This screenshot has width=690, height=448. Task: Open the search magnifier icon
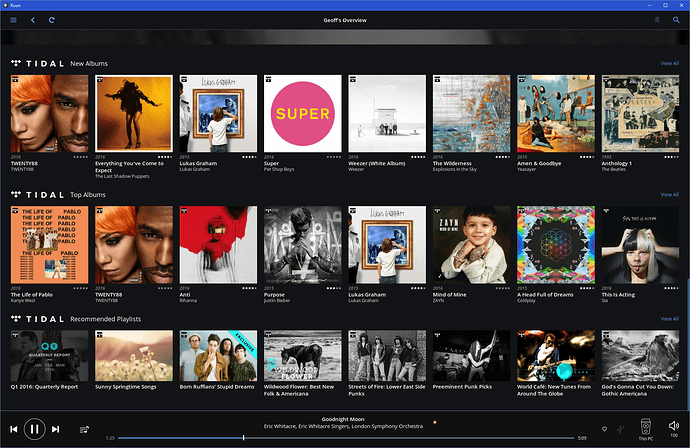pyautogui.click(x=676, y=20)
